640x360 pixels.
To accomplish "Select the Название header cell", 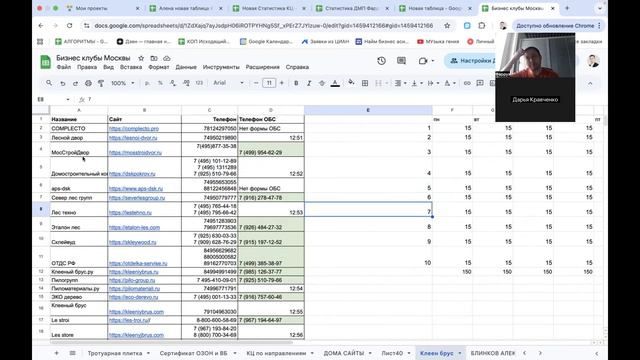I will pos(79,119).
